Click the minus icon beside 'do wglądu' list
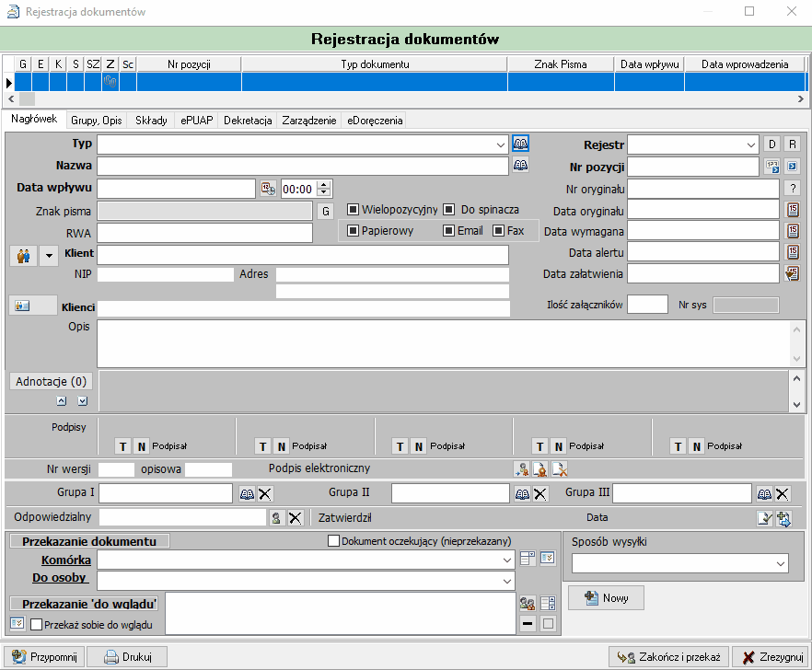Viewport: 812px width, 670px height. [x=528, y=624]
